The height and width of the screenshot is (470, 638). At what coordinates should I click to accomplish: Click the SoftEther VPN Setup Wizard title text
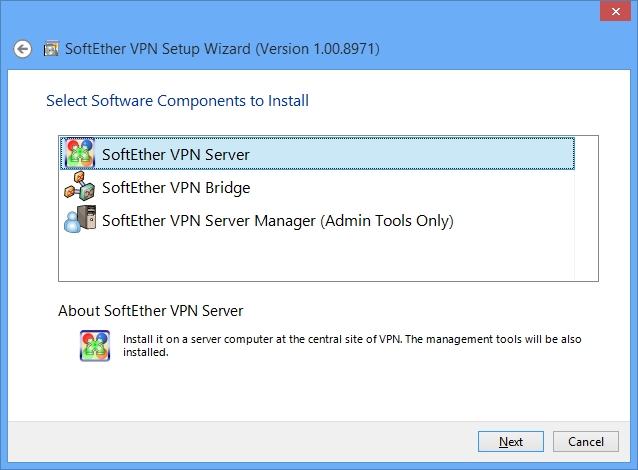(x=158, y=49)
